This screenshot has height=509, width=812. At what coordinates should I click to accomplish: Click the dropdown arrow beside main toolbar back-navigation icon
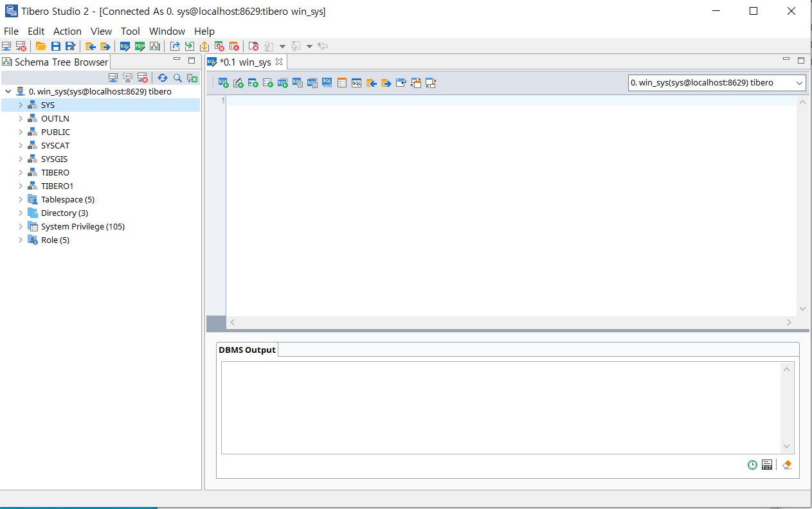pyautogui.click(x=309, y=46)
